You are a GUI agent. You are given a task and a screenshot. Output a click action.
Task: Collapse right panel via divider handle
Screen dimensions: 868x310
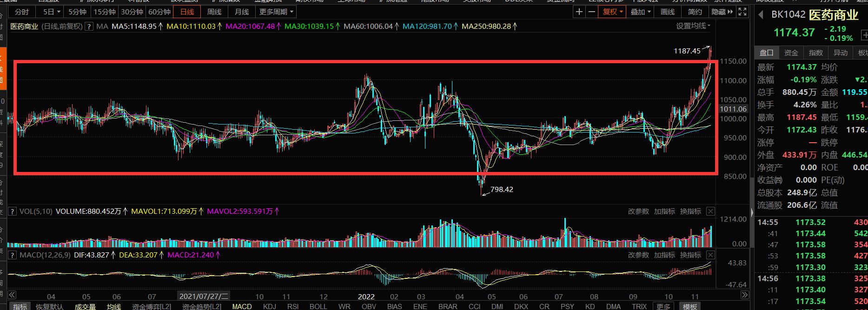pyautogui.click(x=752, y=213)
